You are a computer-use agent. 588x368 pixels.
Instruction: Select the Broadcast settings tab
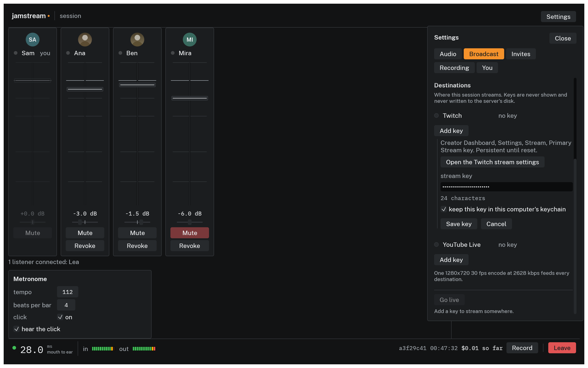tap(483, 54)
